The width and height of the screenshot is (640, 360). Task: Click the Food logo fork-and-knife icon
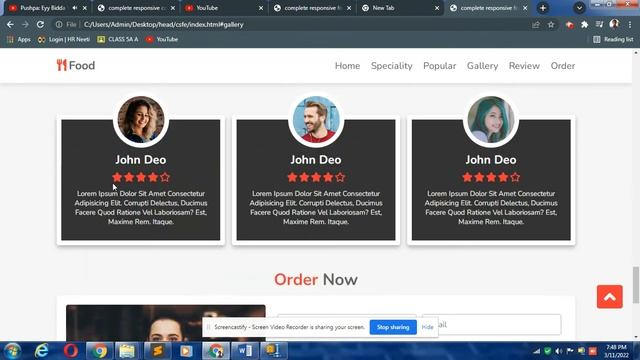coord(62,65)
